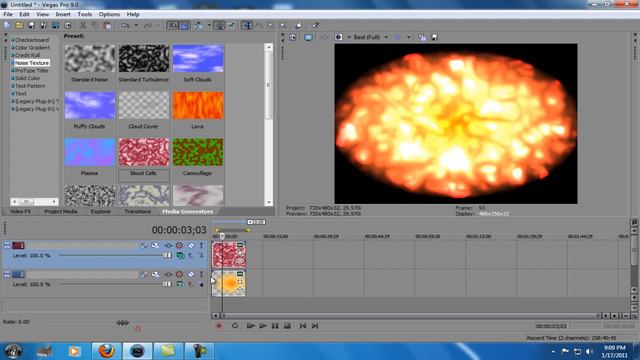Open Overlays dropdown arrow in preview toolbar
This screenshot has width=640, height=360.
coord(409,37)
